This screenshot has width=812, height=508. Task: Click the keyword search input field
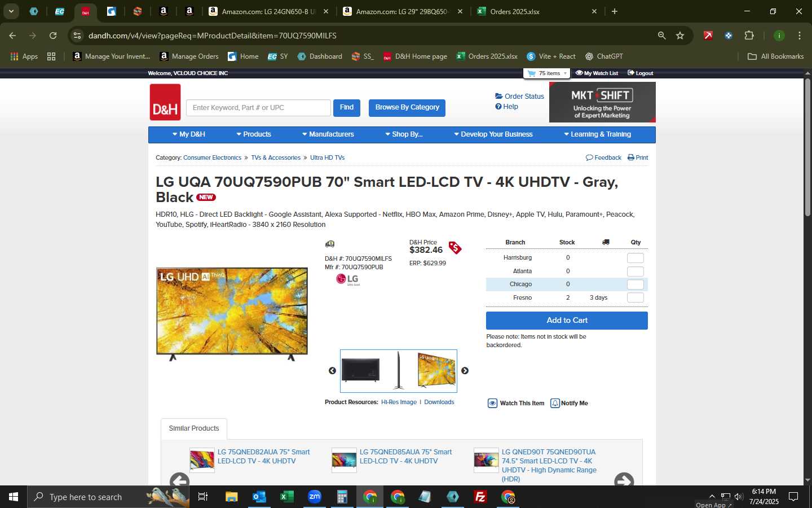point(258,108)
